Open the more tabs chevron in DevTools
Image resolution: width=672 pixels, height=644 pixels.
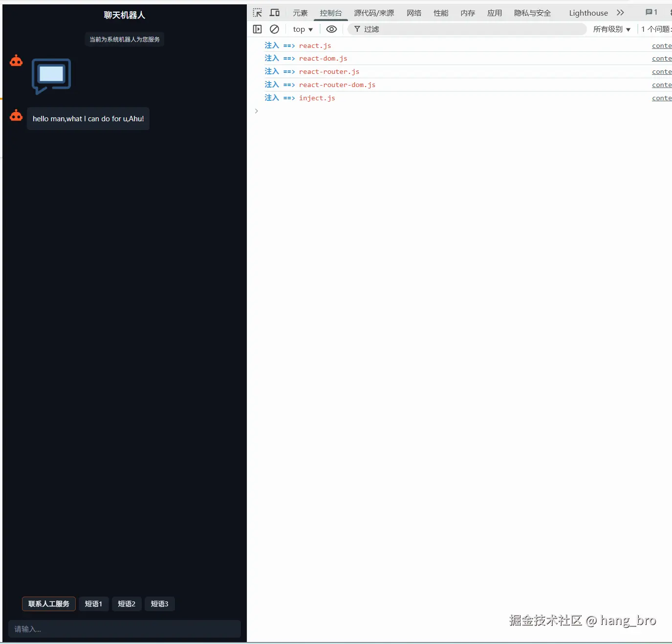tap(620, 13)
